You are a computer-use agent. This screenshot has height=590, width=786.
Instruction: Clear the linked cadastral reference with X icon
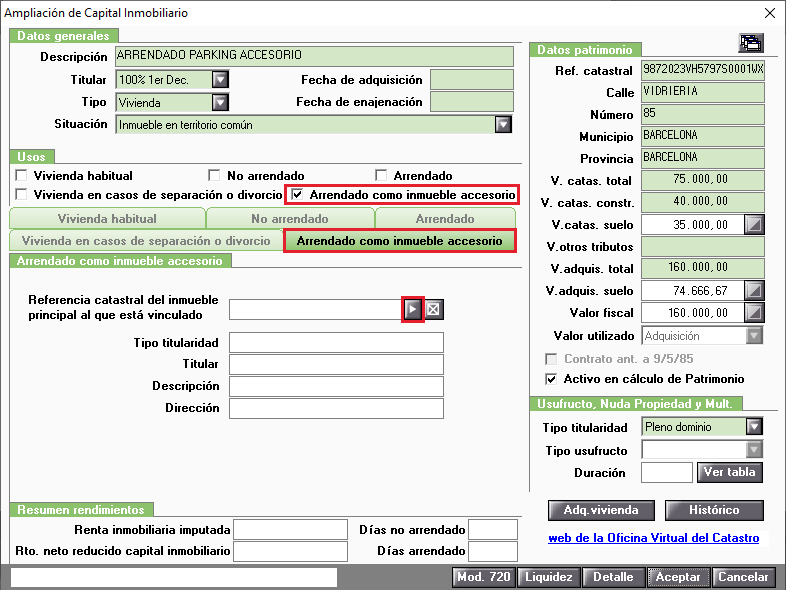point(434,309)
